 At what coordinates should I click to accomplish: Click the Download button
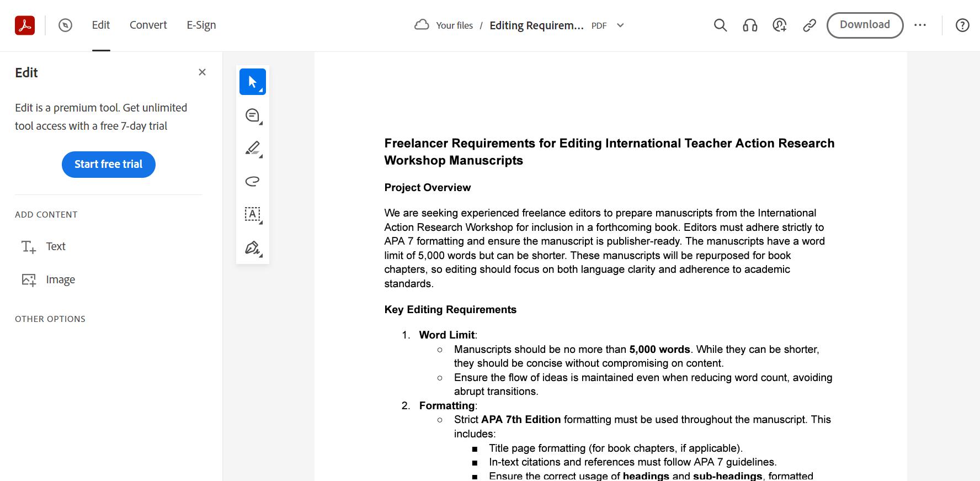coord(865,25)
